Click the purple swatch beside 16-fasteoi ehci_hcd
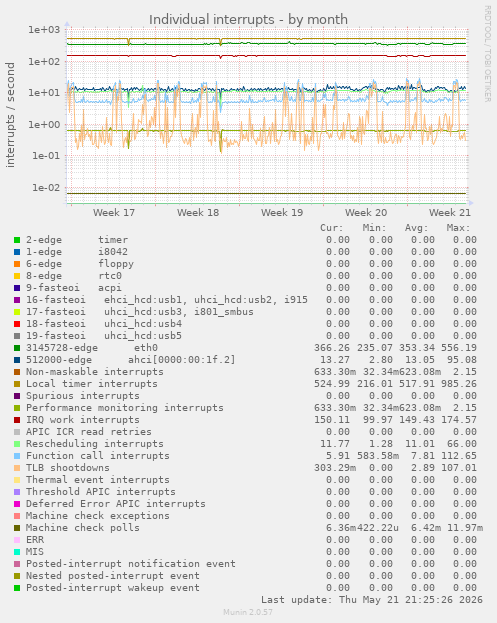The height and width of the screenshot is (623, 497). coord(17,300)
